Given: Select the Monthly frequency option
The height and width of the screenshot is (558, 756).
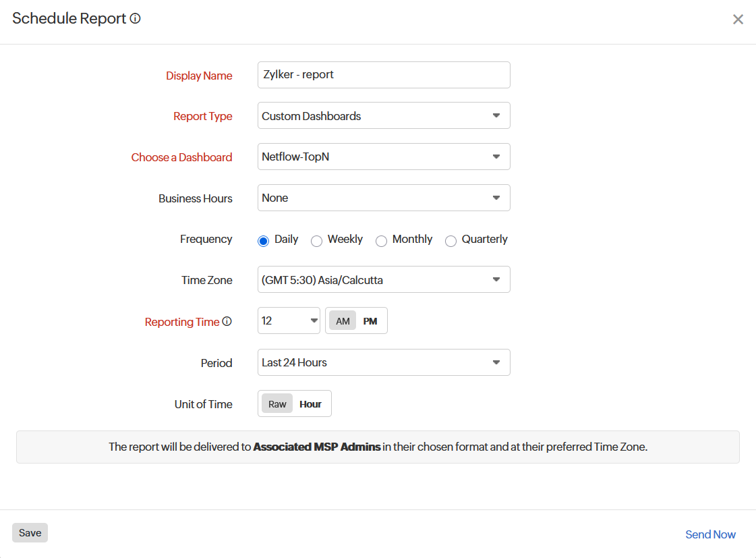Looking at the screenshot, I should pos(382,241).
